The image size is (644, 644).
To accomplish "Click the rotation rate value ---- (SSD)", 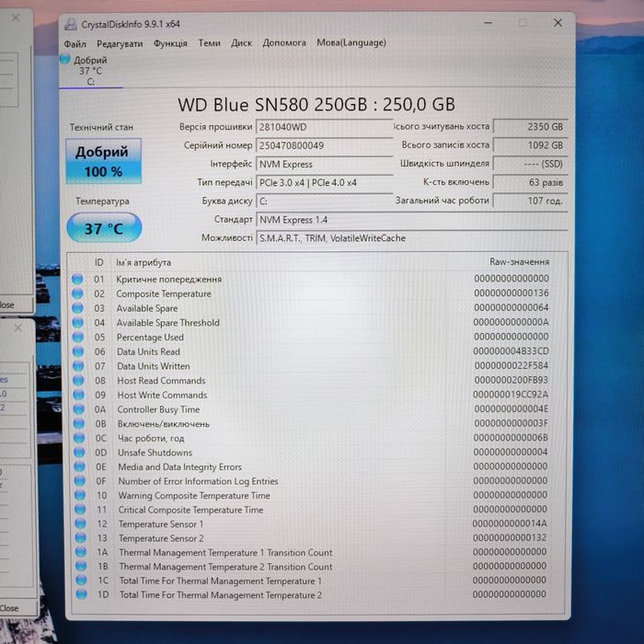I will click(x=530, y=164).
